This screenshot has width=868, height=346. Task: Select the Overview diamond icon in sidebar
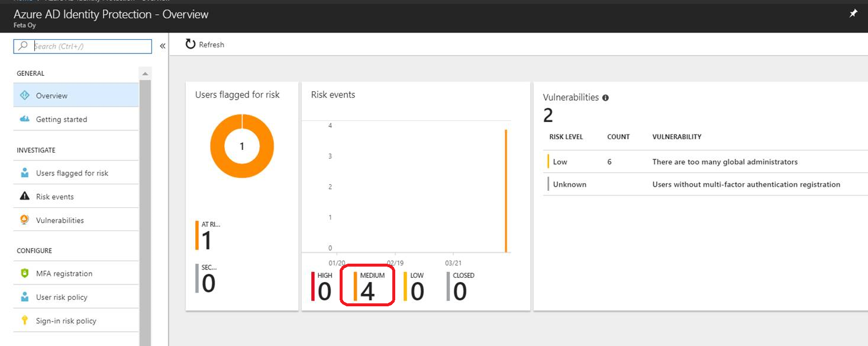(x=23, y=95)
